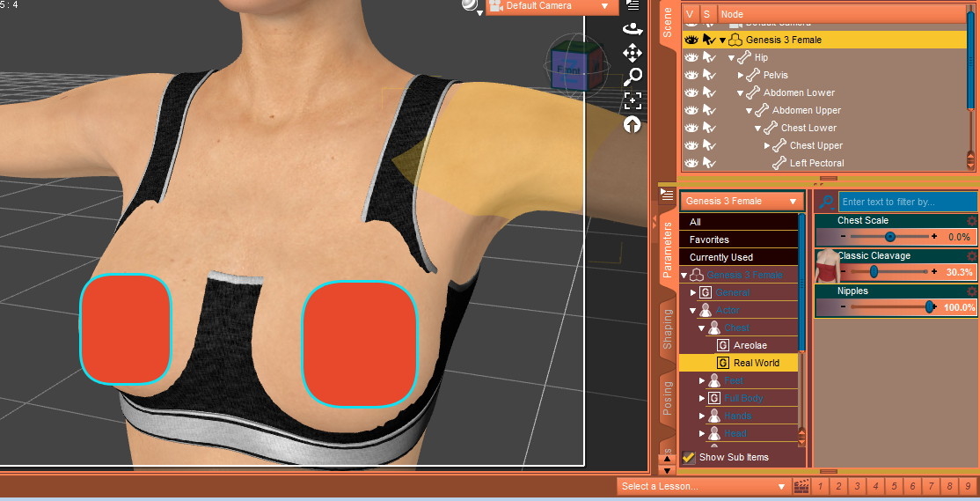Image resolution: width=980 pixels, height=501 pixels.
Task: Open the Nipples property settings gear
Action: click(x=971, y=291)
